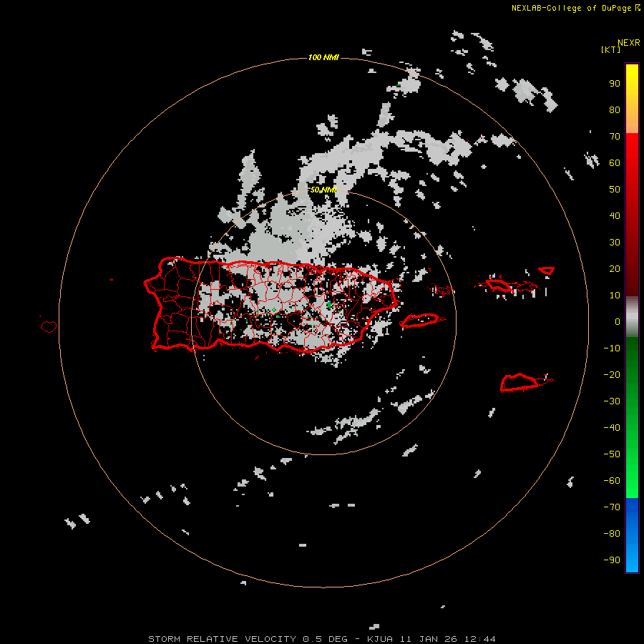The image size is (644, 644).
Task: Click the NEXLAB-College of DuPage watermark text
Action: tap(575, 8)
